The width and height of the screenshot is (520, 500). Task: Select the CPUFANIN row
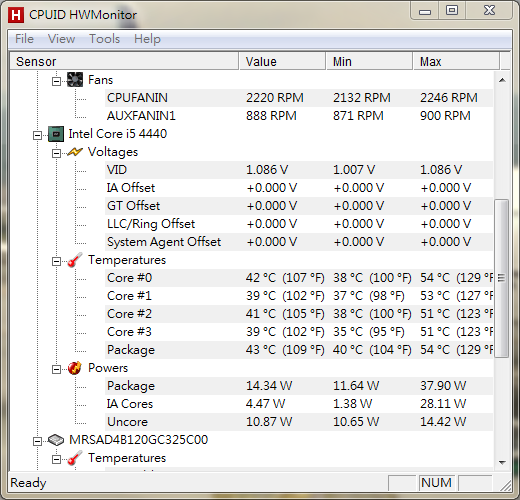(299, 98)
